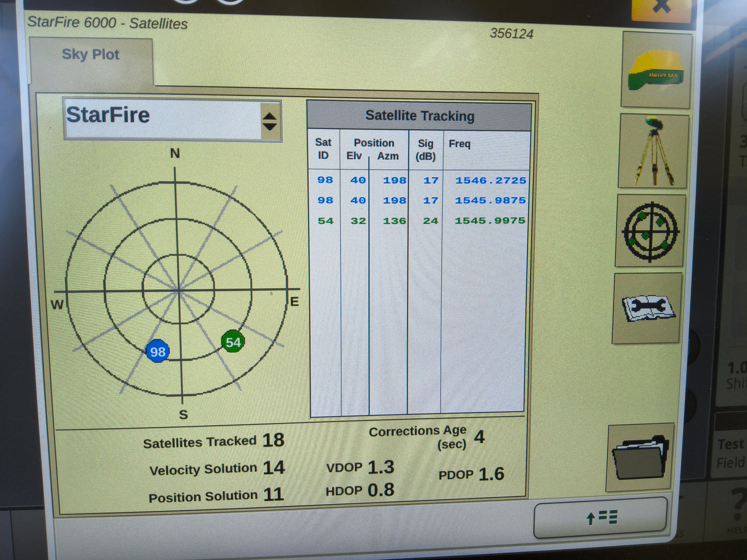The image size is (747, 560).
Task: Click satellite 98 marker on the sky plot
Action: [x=158, y=351]
